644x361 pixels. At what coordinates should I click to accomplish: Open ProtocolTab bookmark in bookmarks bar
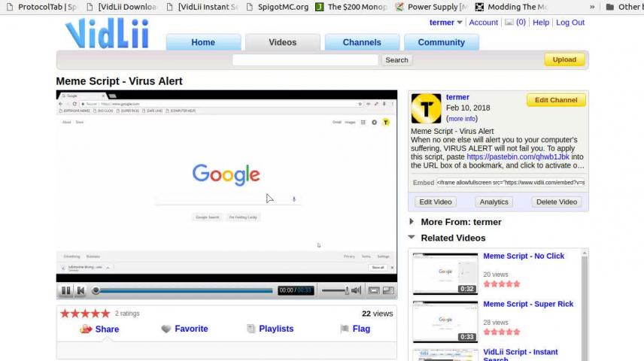click(x=41, y=7)
